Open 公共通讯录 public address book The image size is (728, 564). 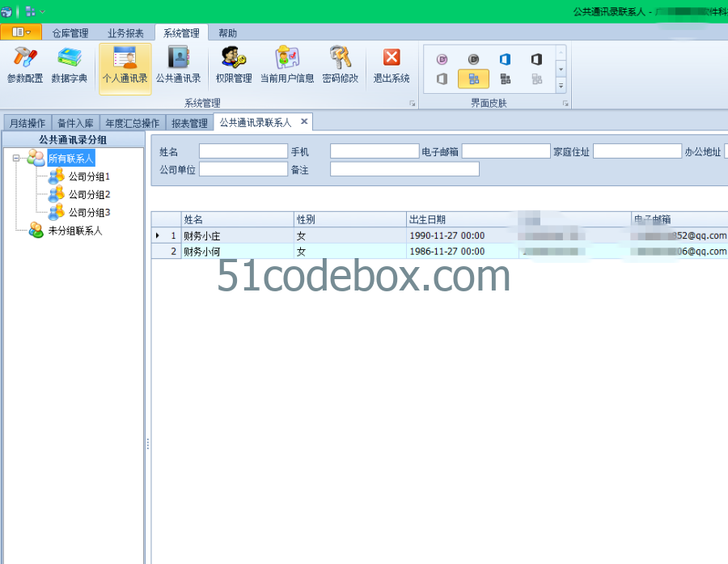click(178, 66)
